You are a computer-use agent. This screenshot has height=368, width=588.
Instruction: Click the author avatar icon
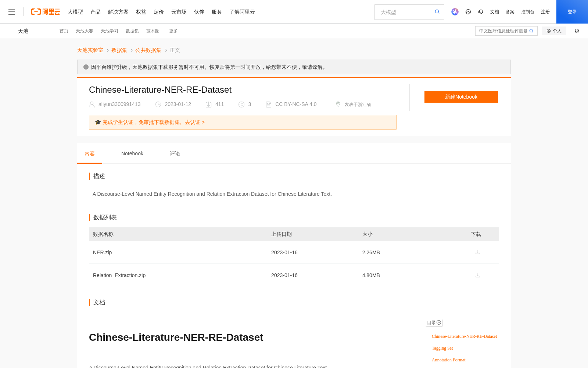[x=92, y=105]
